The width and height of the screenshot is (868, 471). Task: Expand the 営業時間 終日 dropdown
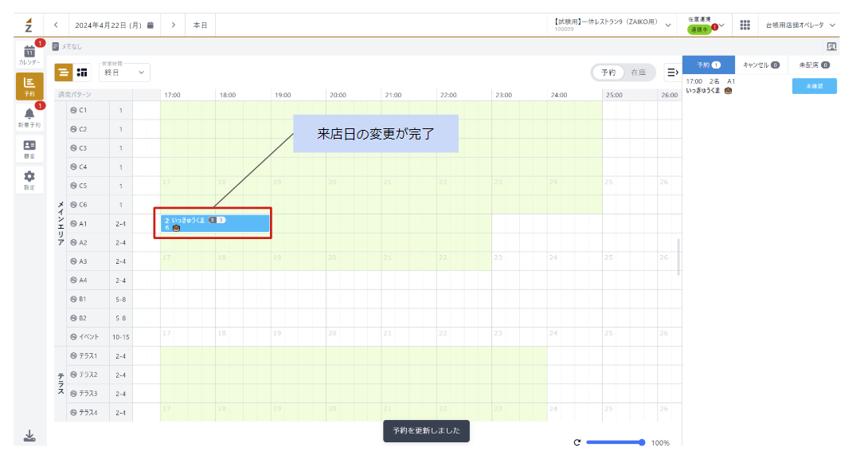[x=124, y=73]
